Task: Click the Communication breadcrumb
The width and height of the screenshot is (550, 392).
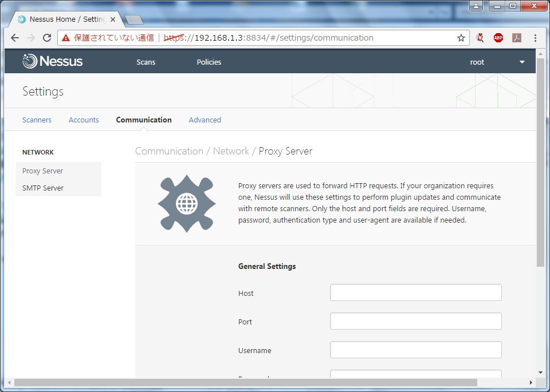Action: [x=169, y=151]
